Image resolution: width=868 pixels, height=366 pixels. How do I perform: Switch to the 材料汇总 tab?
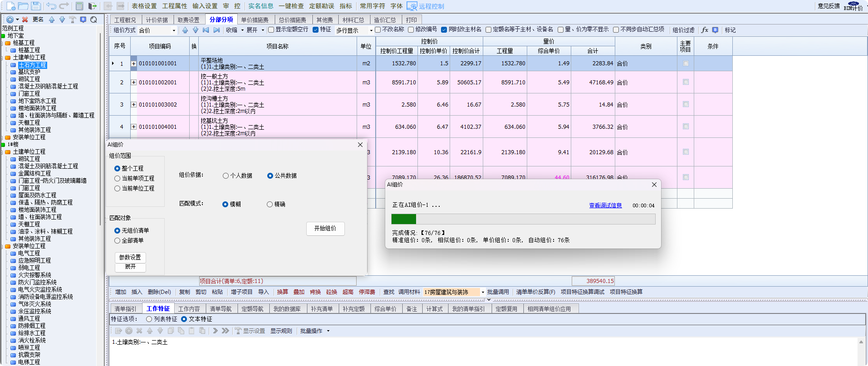(353, 20)
